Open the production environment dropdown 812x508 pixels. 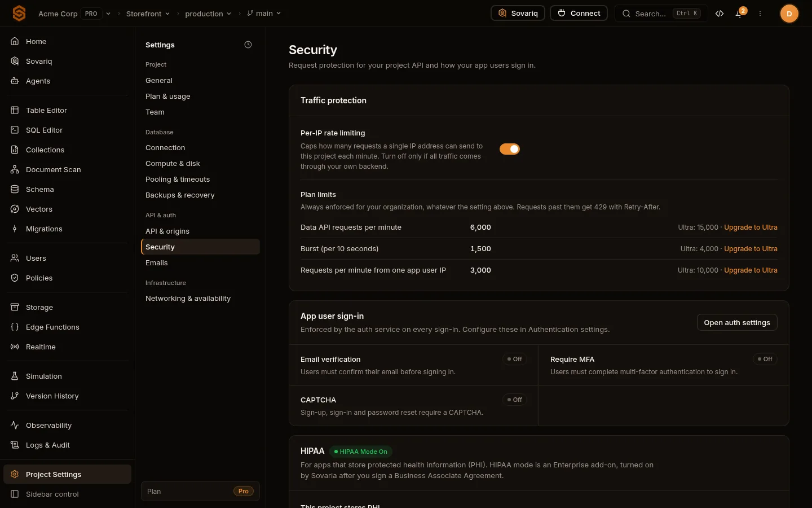[208, 14]
